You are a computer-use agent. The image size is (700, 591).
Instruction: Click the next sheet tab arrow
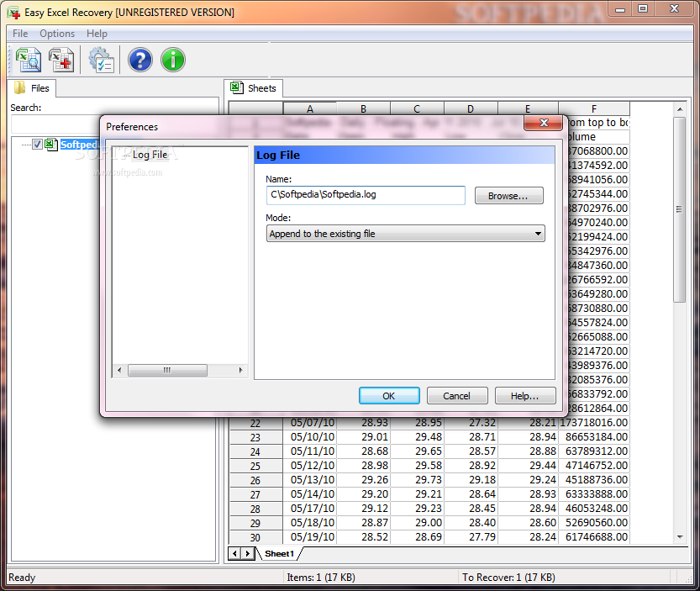[x=248, y=554]
